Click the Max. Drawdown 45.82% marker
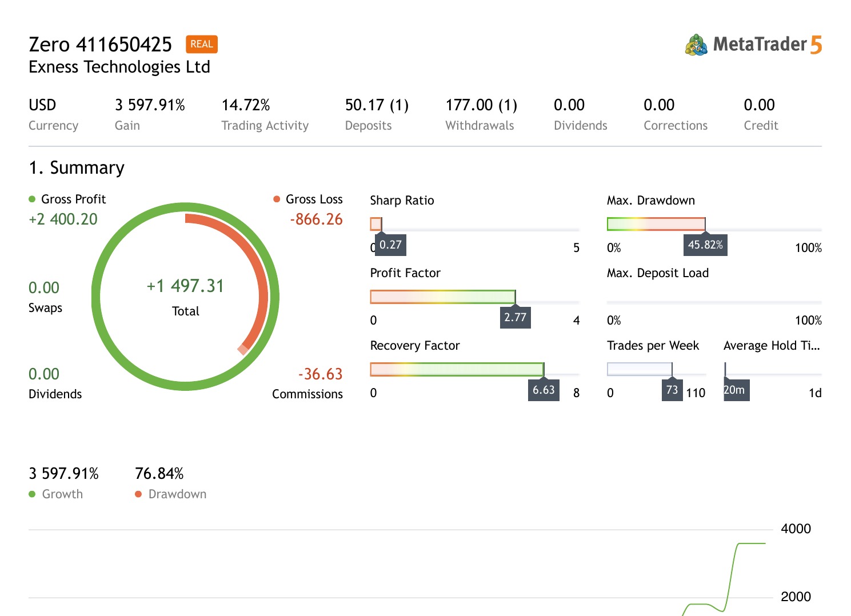 (705, 245)
